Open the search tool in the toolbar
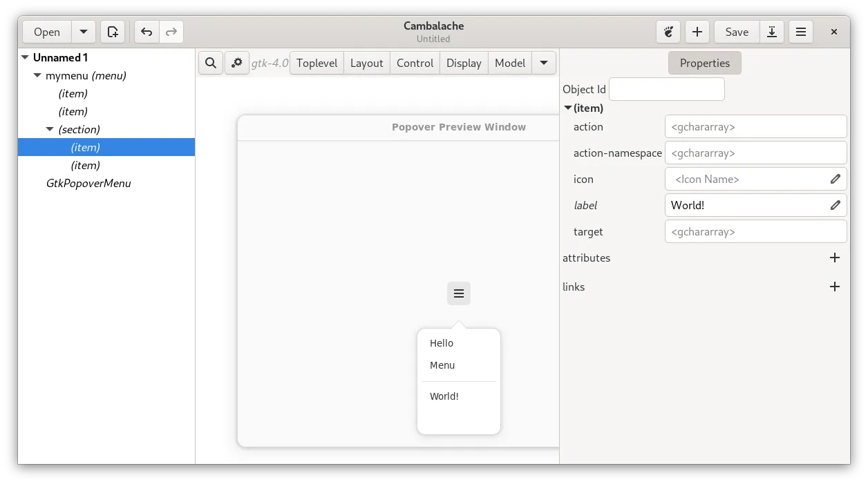 (211, 63)
